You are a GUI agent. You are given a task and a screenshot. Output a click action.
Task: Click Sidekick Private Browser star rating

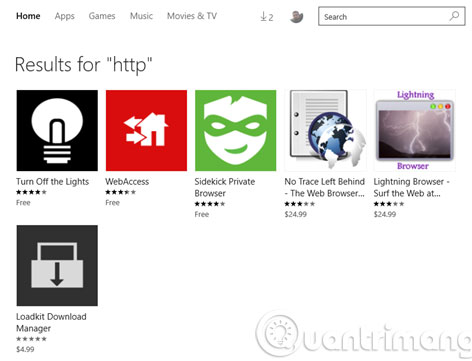(x=210, y=204)
